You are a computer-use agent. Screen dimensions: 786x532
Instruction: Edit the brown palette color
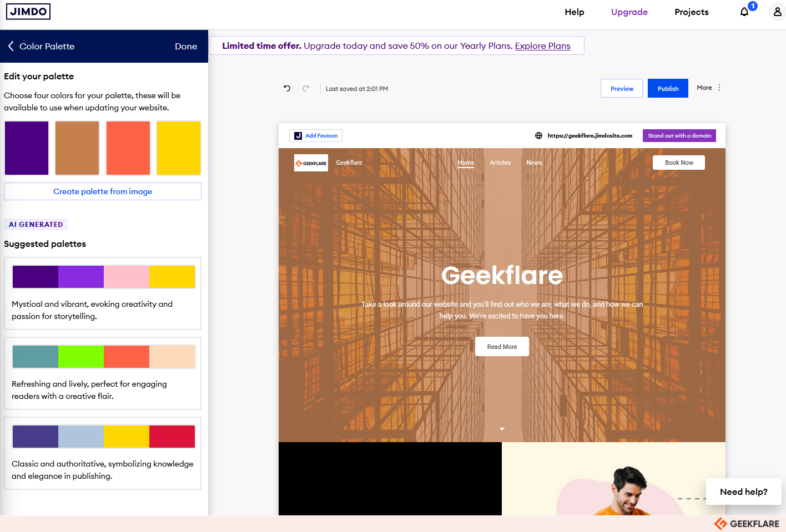pyautogui.click(x=77, y=148)
